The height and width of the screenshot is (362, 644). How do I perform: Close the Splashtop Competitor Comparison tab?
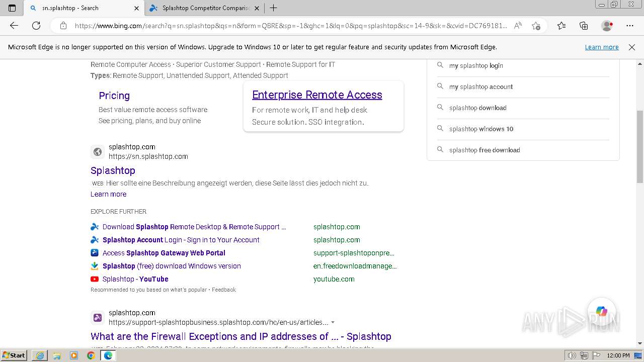tap(257, 8)
